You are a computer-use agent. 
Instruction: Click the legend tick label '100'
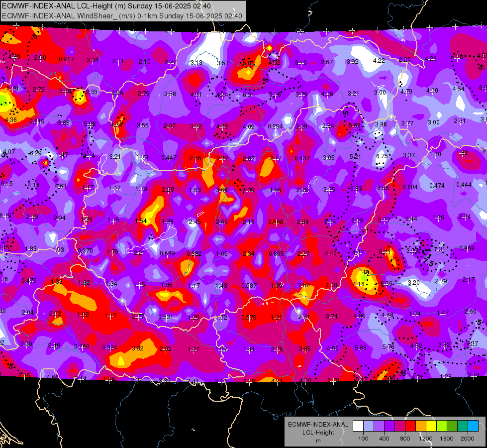pyautogui.click(x=363, y=439)
